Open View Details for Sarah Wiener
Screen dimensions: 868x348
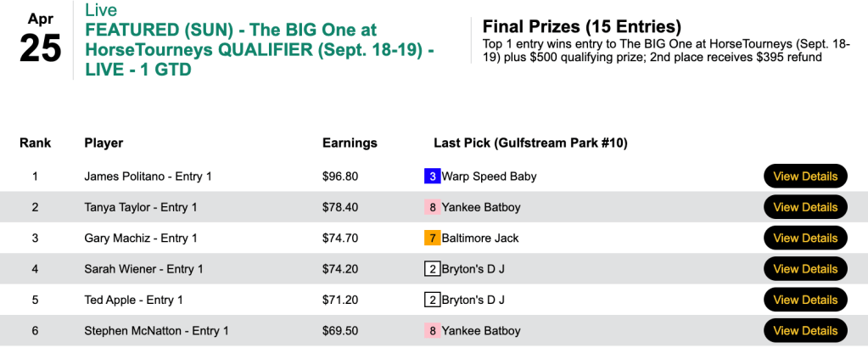pyautogui.click(x=805, y=269)
